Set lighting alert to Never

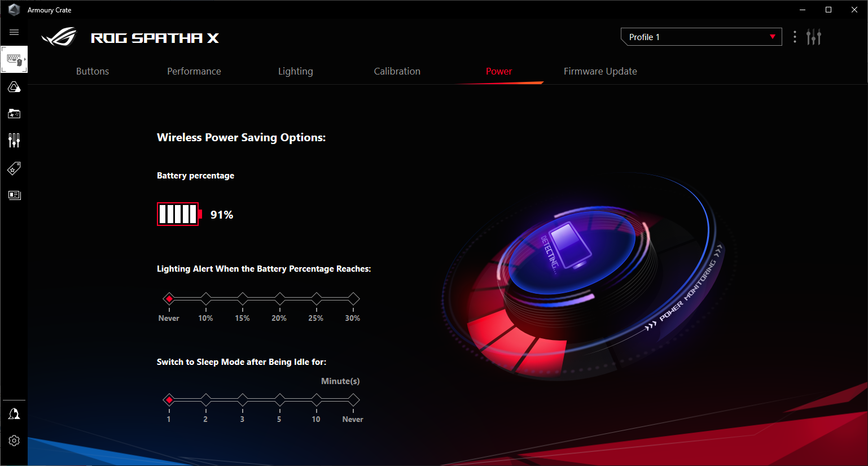pos(169,298)
